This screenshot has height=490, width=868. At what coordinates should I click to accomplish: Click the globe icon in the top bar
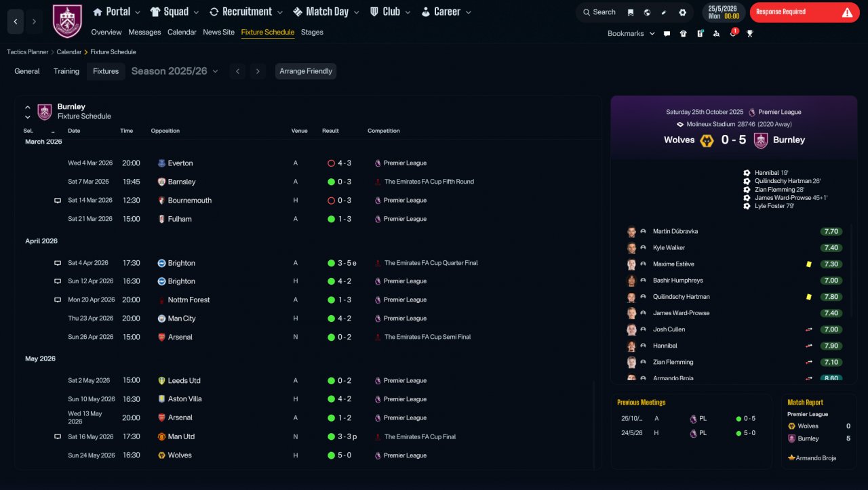(x=648, y=12)
